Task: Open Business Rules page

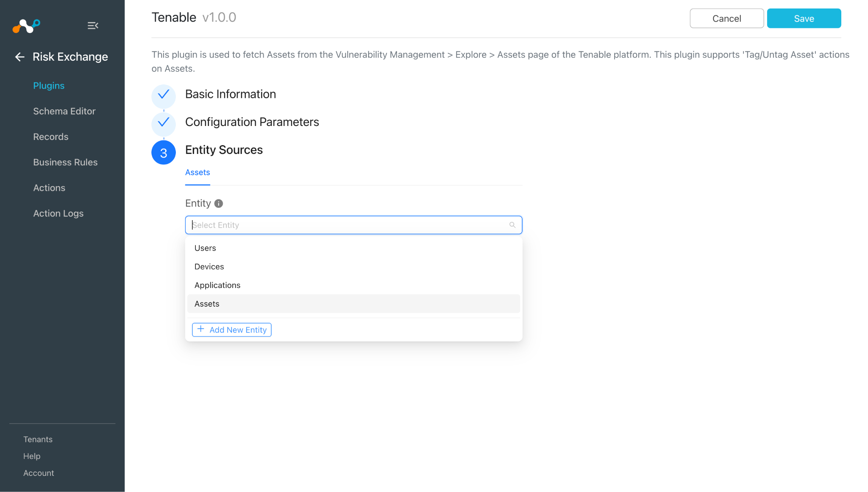Action: (x=65, y=162)
